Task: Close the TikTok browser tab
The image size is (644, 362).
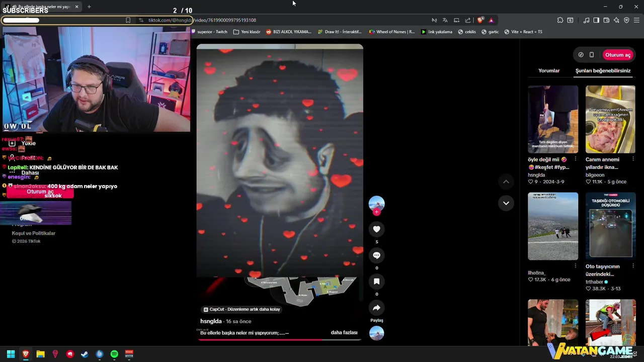Action: [x=76, y=7]
